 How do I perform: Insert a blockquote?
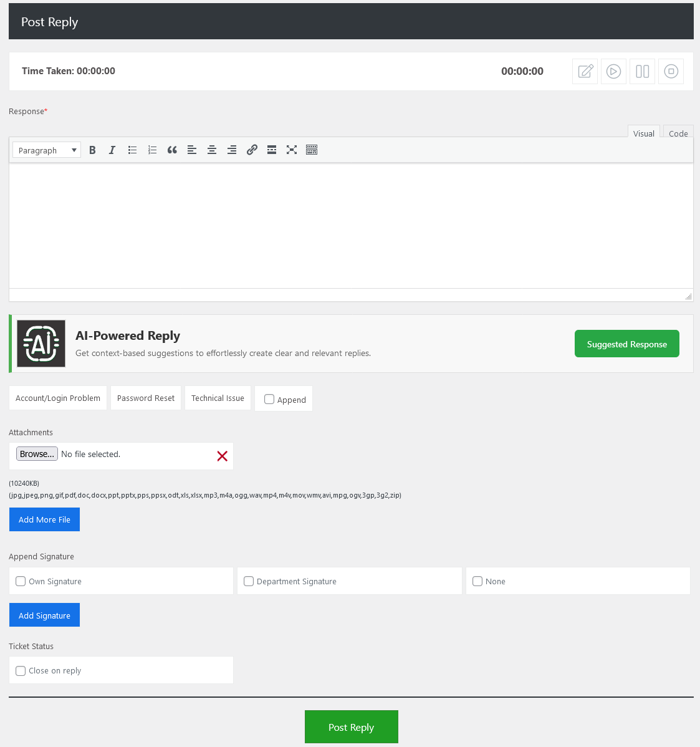tap(172, 150)
